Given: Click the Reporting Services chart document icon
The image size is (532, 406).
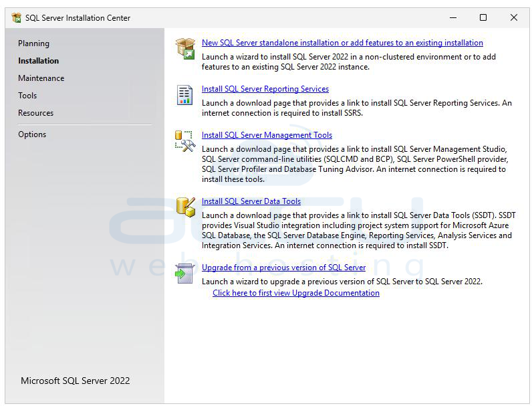Looking at the screenshot, I should pyautogui.click(x=184, y=95).
